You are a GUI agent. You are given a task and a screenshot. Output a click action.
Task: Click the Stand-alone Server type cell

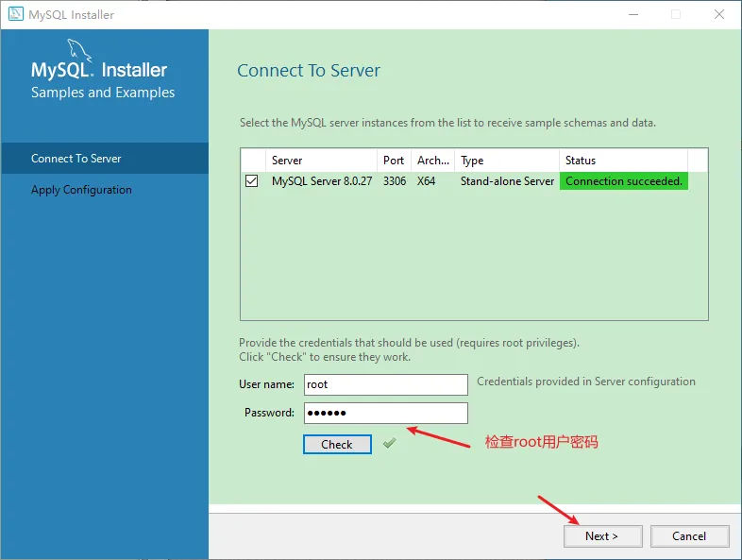click(x=507, y=181)
